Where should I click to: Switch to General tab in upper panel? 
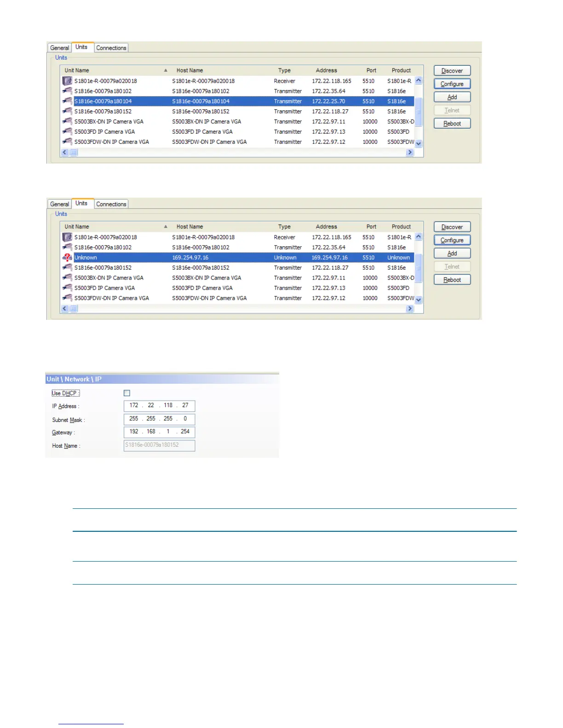pos(59,48)
